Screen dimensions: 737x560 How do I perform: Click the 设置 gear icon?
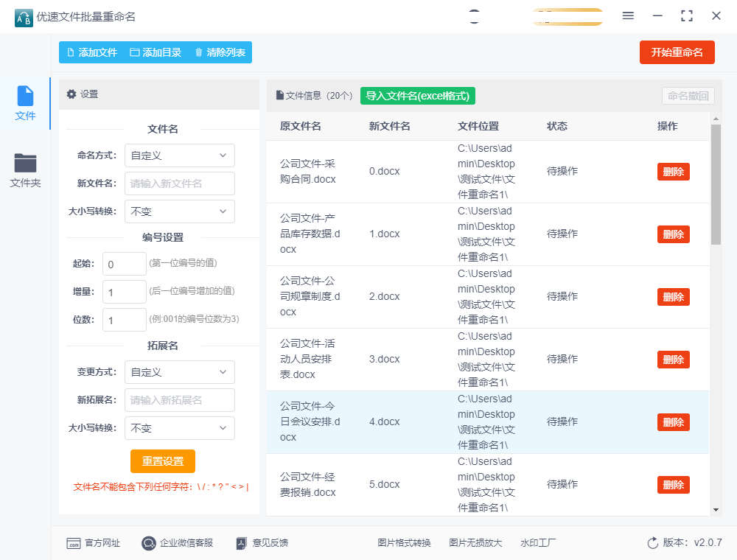(x=71, y=94)
